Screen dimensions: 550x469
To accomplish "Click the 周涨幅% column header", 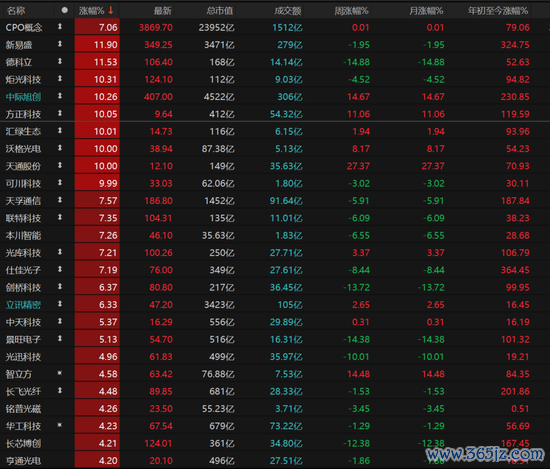I will [351, 11].
